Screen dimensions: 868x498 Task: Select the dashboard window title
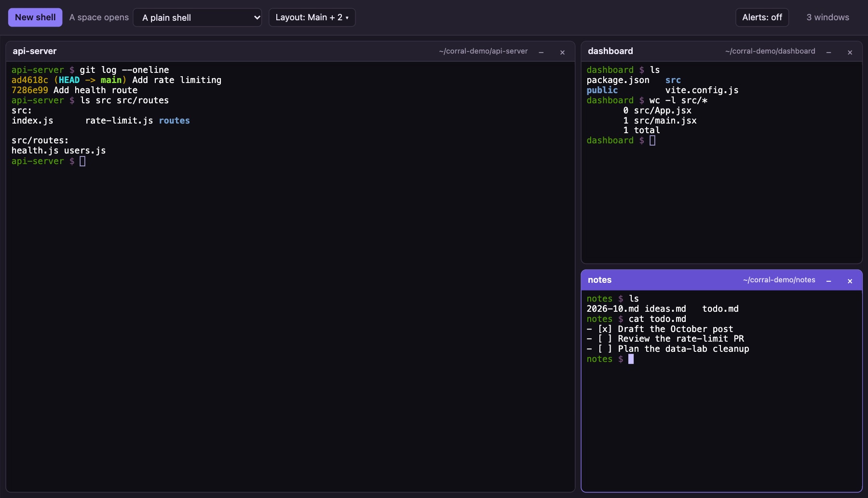click(610, 51)
